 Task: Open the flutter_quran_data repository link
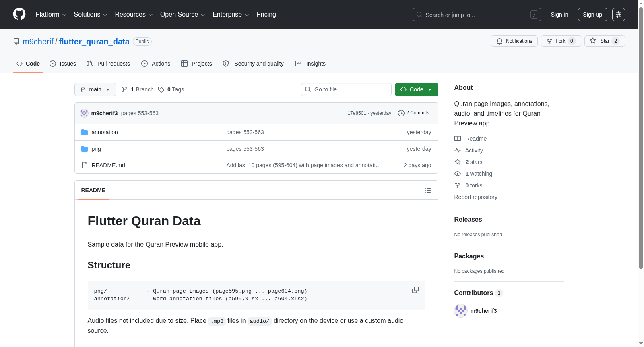click(x=94, y=42)
